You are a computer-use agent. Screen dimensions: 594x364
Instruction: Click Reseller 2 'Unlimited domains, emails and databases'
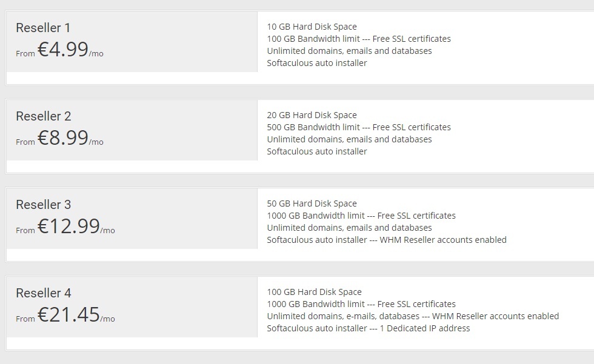349,140
